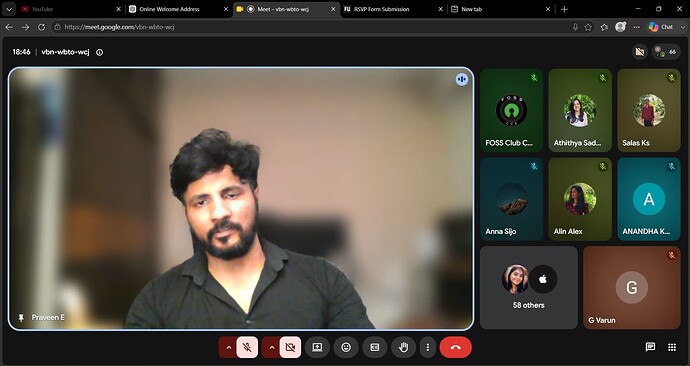This screenshot has width=690, height=366.
Task: Select the ANANDHA K... participant tile
Action: coord(649,199)
